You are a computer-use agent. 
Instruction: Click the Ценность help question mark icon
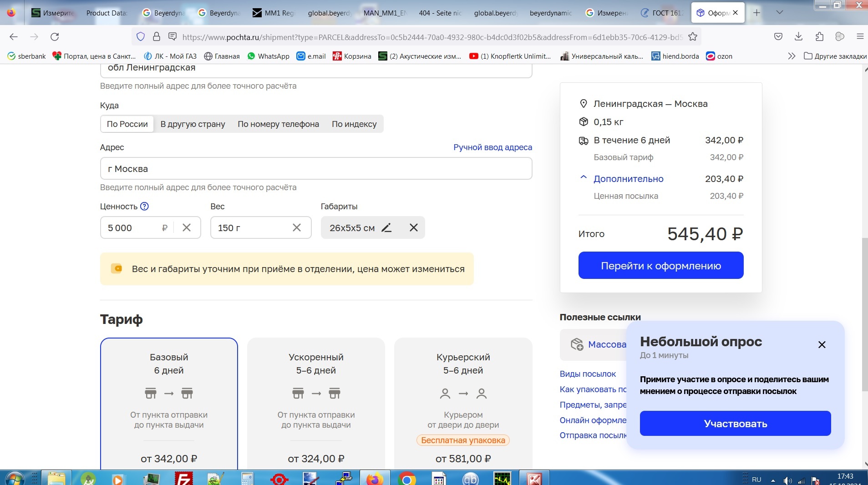[x=144, y=206]
